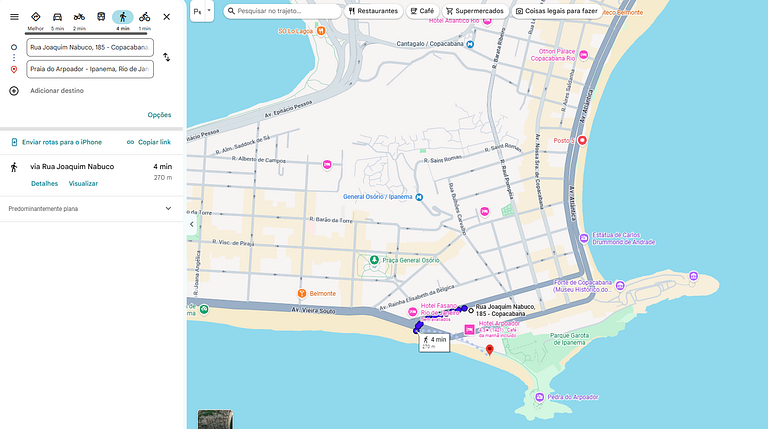
Task: Click the Parque Garota de Ipanema label
Action: coord(570,339)
